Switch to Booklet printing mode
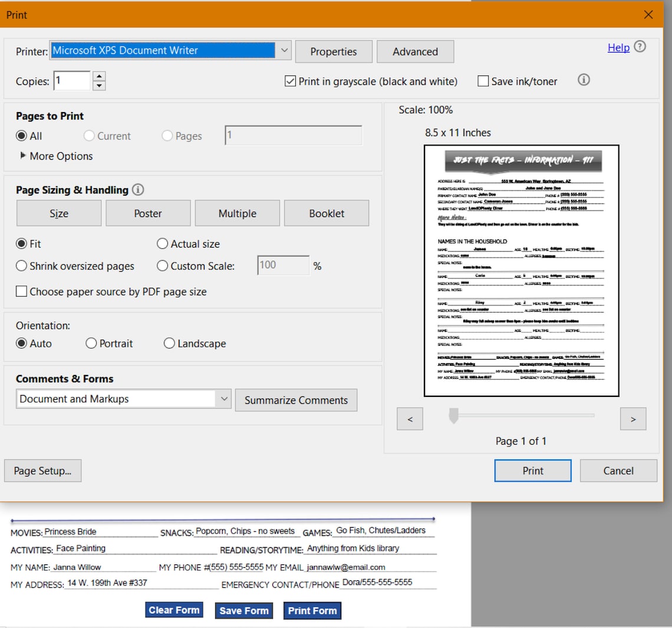 click(x=327, y=213)
